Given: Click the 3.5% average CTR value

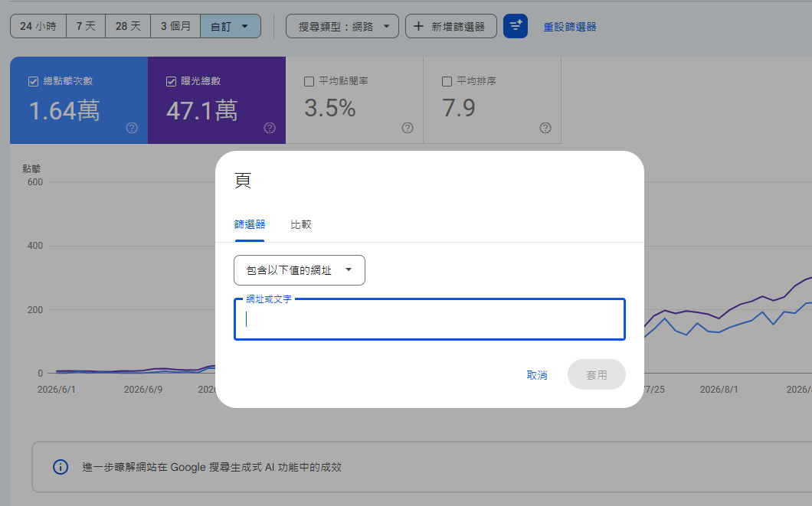Looking at the screenshot, I should point(330,108).
